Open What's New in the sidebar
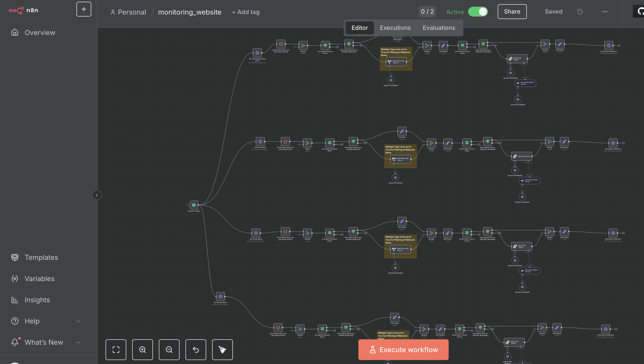The height and width of the screenshot is (364, 644). click(x=44, y=343)
